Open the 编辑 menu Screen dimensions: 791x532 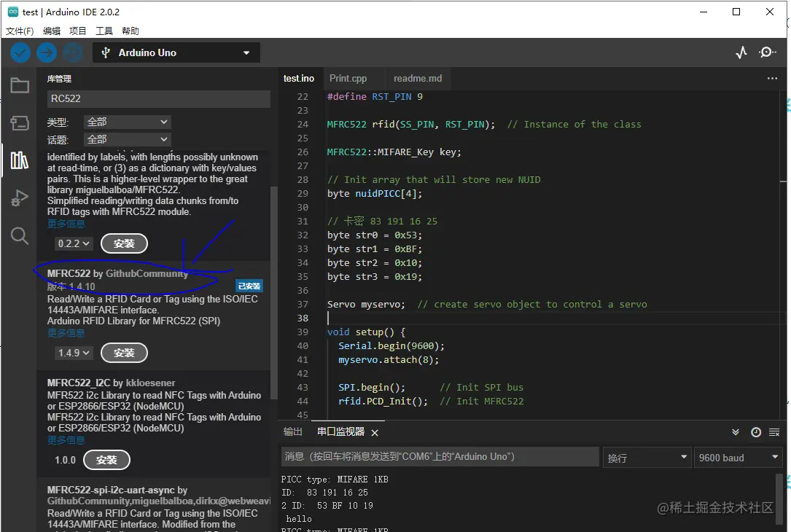[x=52, y=31]
